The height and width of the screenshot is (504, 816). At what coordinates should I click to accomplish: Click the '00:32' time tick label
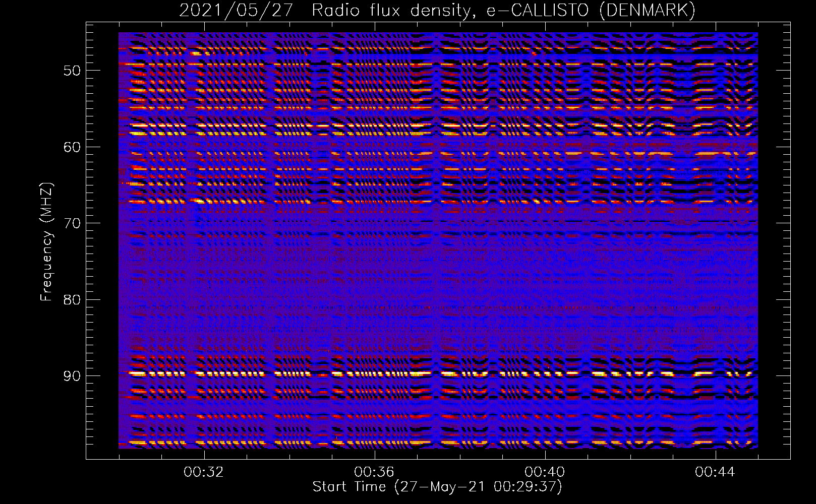pyautogui.click(x=204, y=472)
